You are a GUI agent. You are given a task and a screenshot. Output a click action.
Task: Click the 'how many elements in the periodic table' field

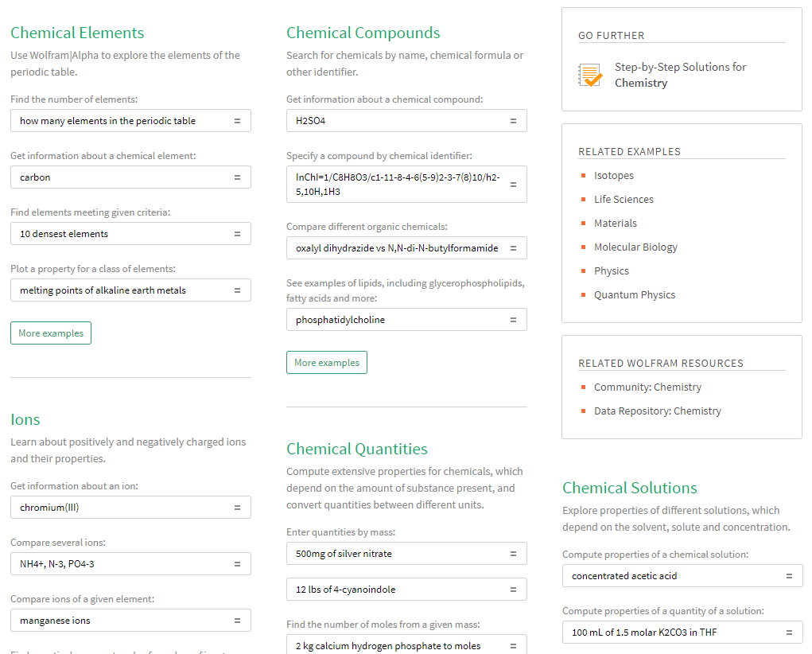click(119, 121)
